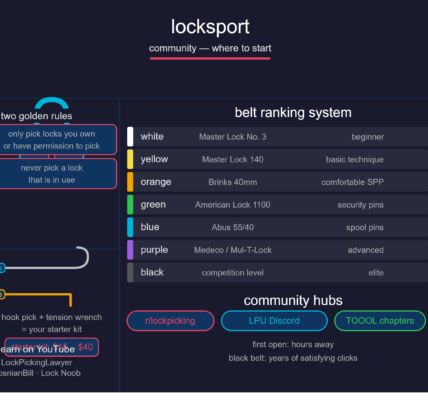
Task: Select the 'orange' belt name
Action: click(156, 182)
